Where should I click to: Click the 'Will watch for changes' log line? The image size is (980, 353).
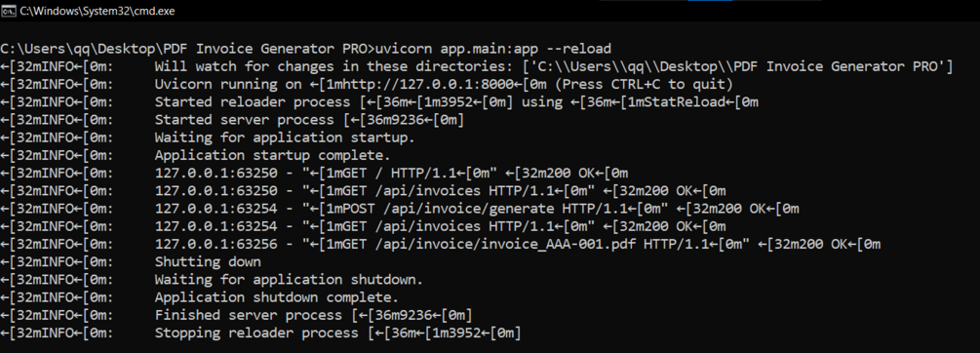pyautogui.click(x=476, y=67)
